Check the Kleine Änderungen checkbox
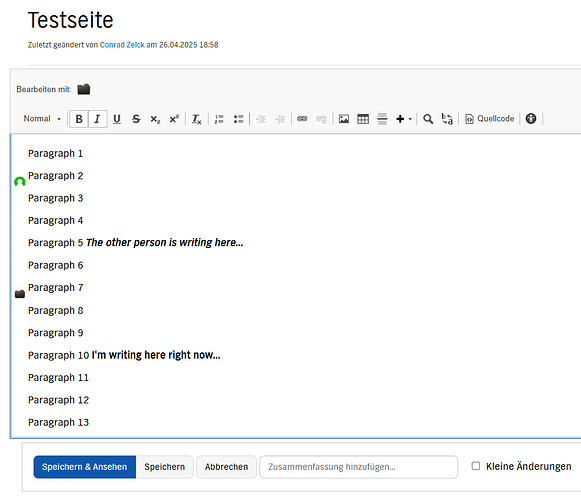This screenshot has height=499, width=581. point(476,466)
